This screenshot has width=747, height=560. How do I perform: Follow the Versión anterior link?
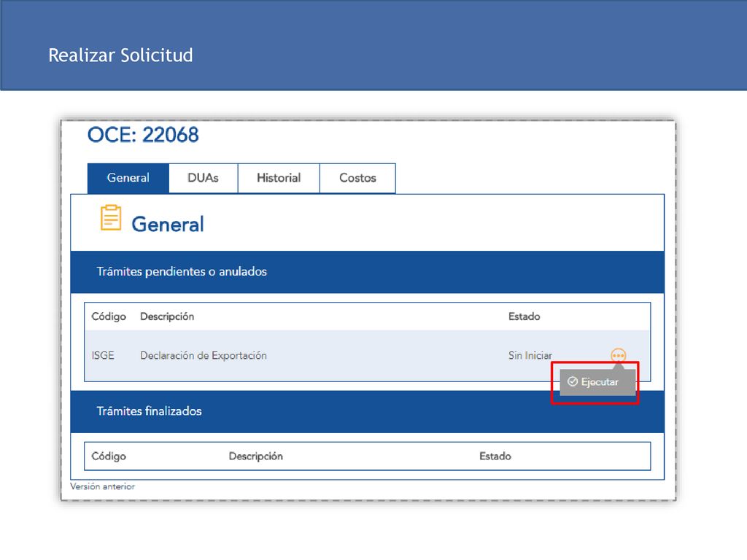(x=102, y=486)
